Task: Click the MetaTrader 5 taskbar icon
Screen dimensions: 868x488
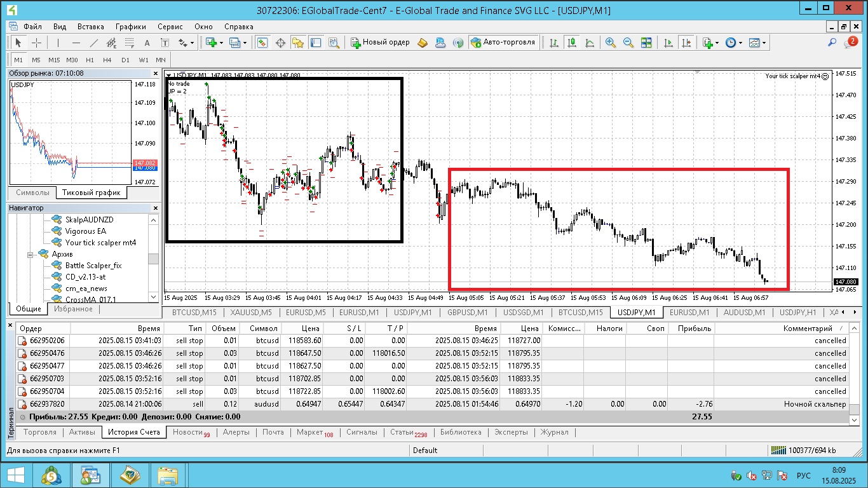Action: coord(51,475)
